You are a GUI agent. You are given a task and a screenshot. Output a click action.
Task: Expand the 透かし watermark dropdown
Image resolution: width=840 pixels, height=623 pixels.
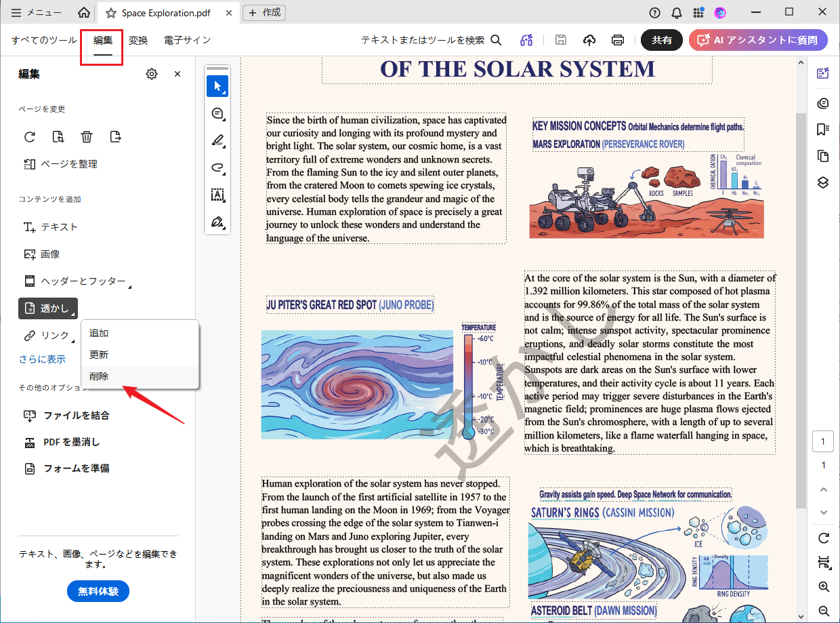(48, 308)
